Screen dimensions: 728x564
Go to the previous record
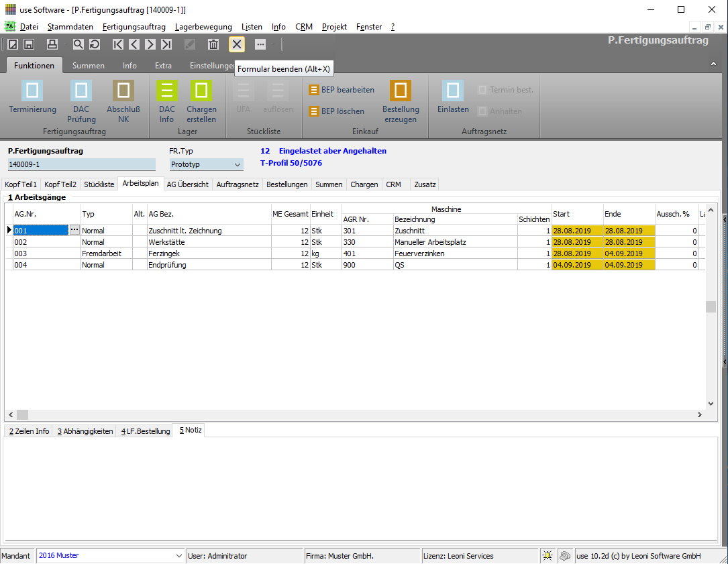point(134,44)
